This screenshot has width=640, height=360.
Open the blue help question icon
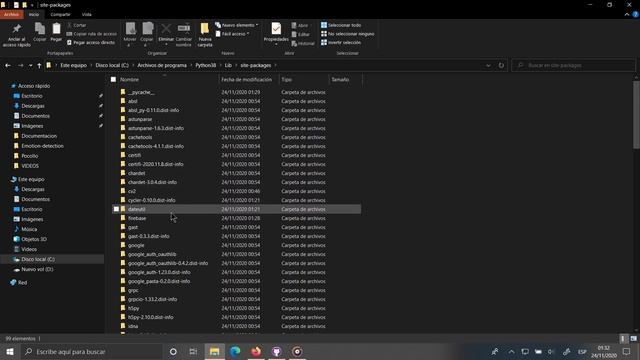point(636,14)
